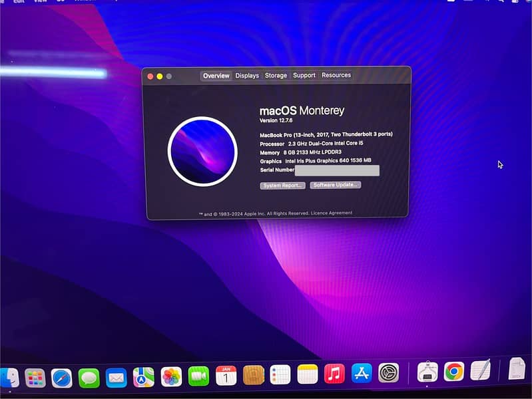Open the Support tab
The width and height of the screenshot is (532, 399).
(304, 75)
